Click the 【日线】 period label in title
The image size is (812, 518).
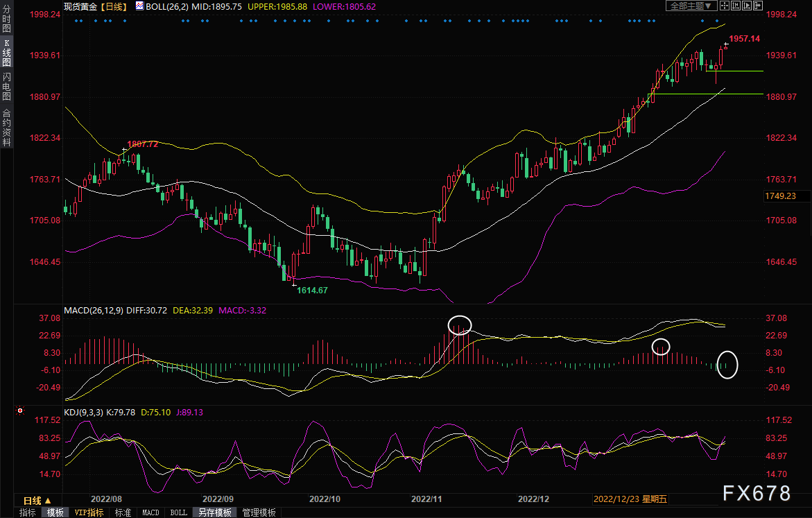114,6
